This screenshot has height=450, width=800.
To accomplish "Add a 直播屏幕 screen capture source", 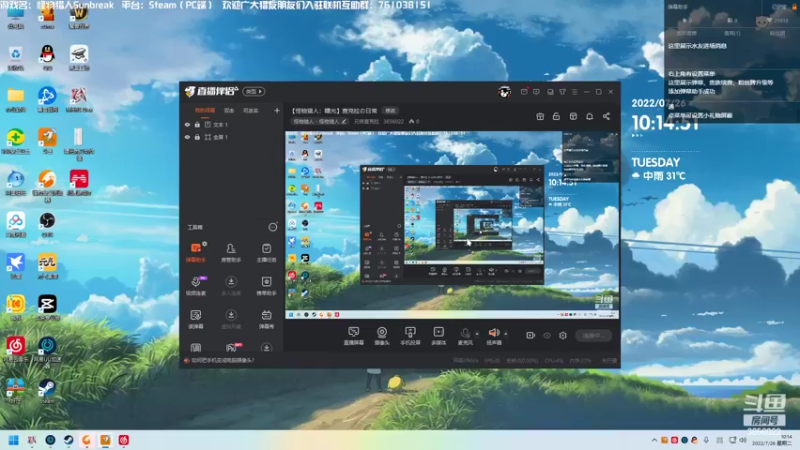I will point(354,336).
